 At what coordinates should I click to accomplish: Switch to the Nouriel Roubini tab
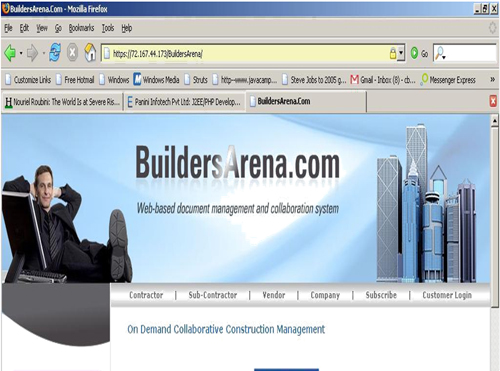pos(62,102)
